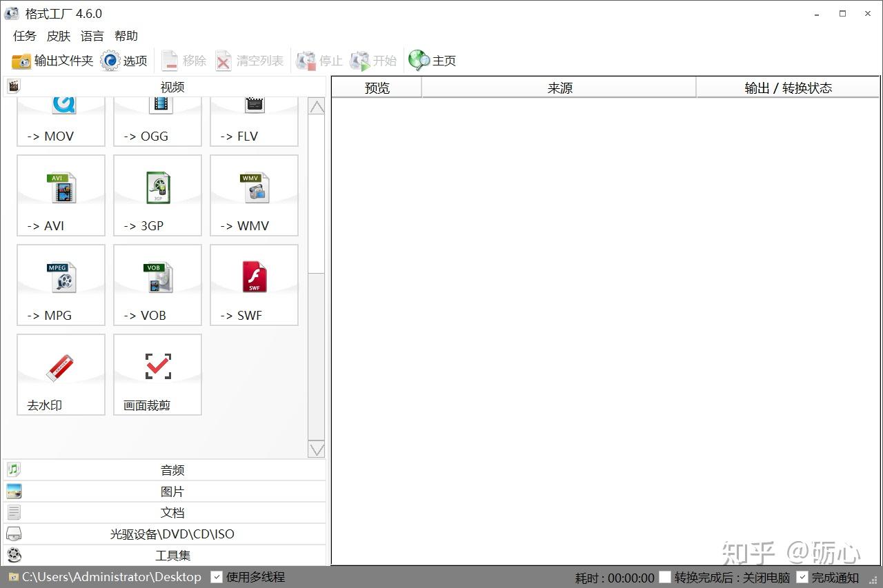
Task: Click the 预览 column header
Action: (377, 88)
